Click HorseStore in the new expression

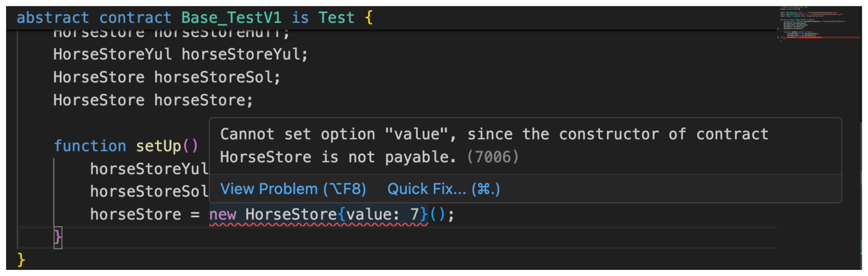pyautogui.click(x=291, y=215)
